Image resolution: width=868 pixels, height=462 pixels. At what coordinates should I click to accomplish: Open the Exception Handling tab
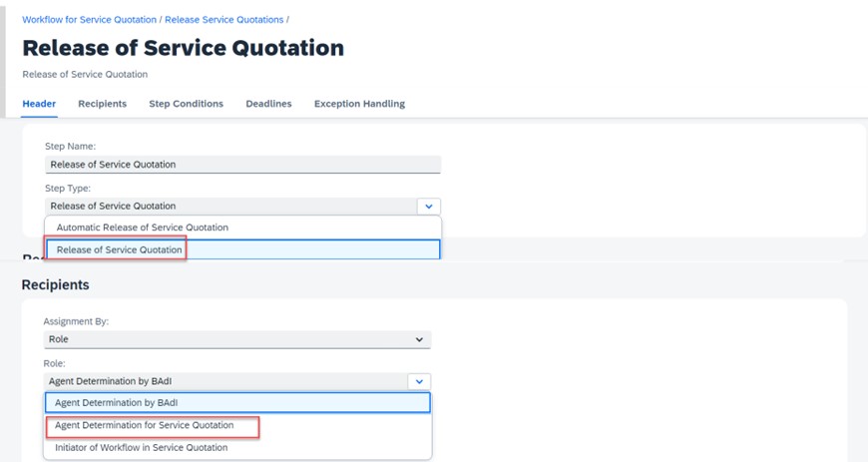[x=359, y=104]
